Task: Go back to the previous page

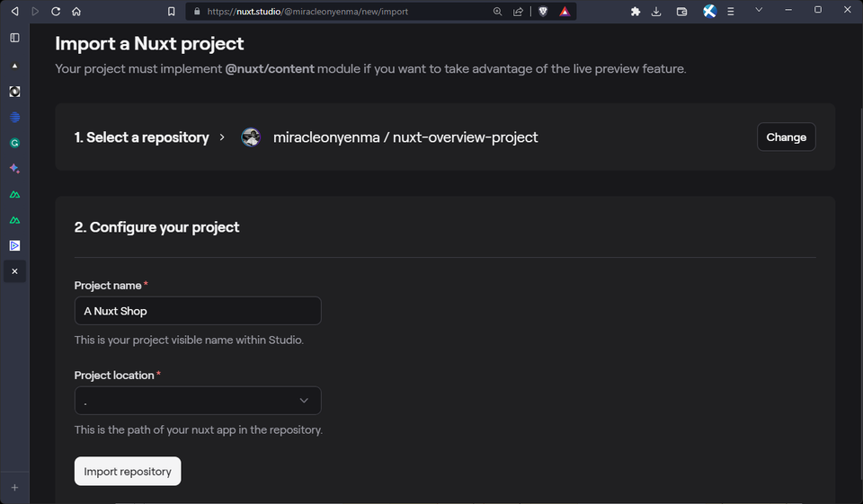Action: 15,11
